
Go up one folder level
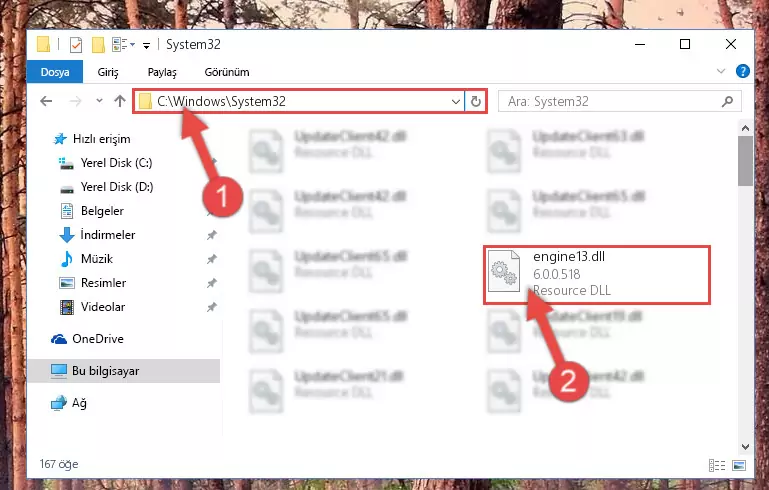[x=120, y=101]
